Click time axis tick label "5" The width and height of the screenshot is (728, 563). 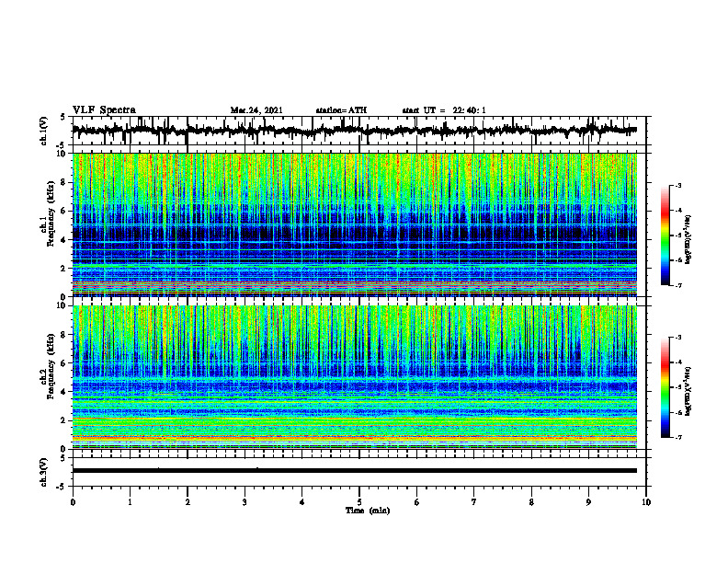(359, 502)
